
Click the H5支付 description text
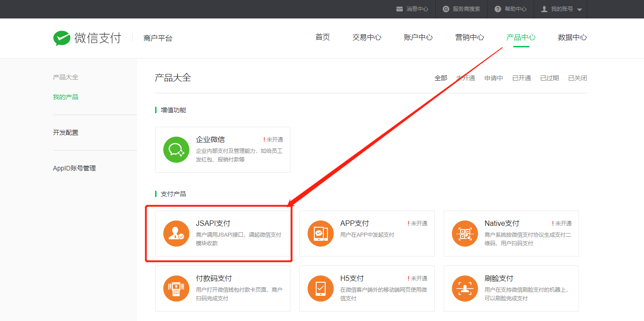tap(383, 294)
